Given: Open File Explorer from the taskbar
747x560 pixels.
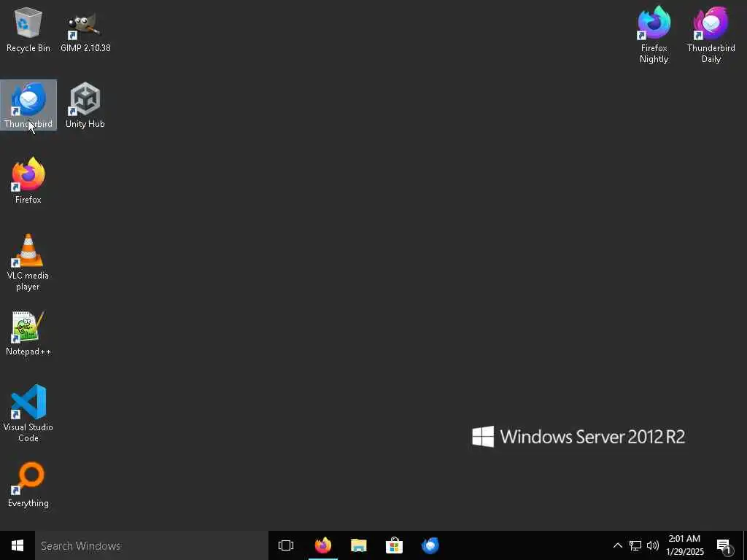Looking at the screenshot, I should [359, 545].
